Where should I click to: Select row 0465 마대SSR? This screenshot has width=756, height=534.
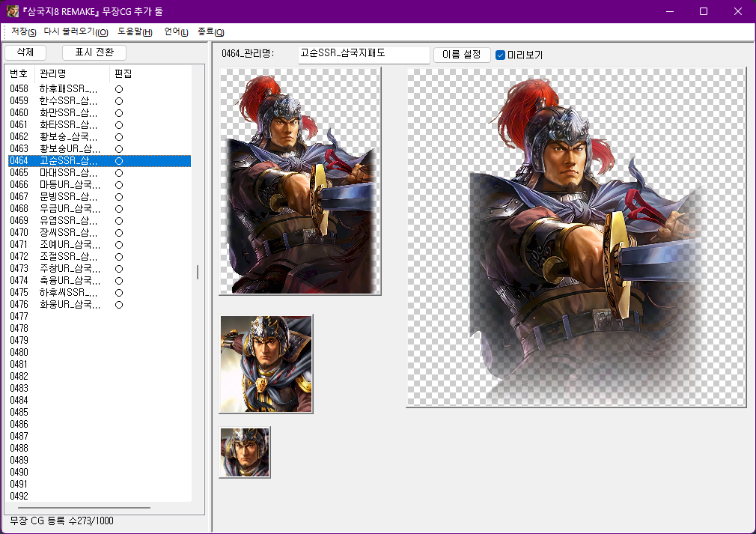click(x=100, y=173)
